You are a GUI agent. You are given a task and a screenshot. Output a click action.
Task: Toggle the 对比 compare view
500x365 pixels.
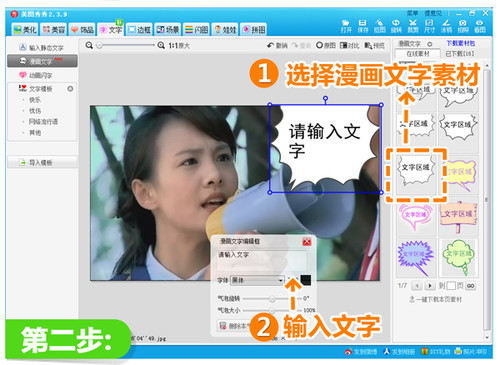tap(349, 45)
